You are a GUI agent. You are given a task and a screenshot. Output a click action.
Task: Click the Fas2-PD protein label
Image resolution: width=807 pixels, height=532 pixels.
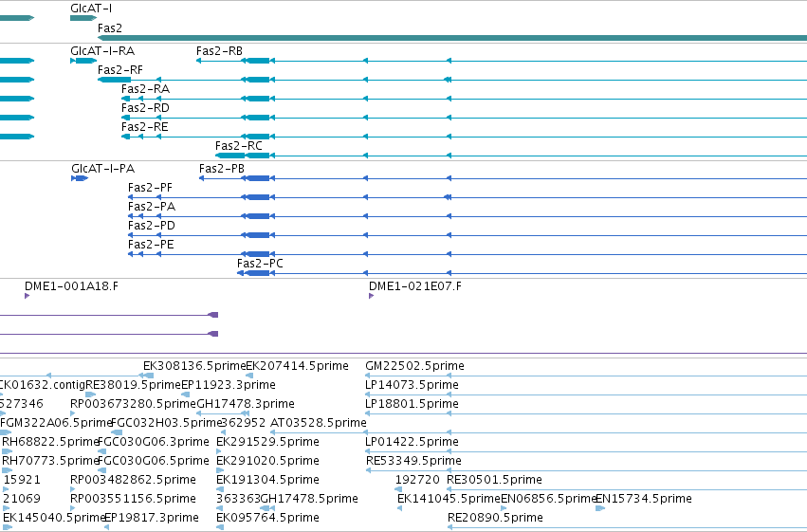(x=152, y=226)
